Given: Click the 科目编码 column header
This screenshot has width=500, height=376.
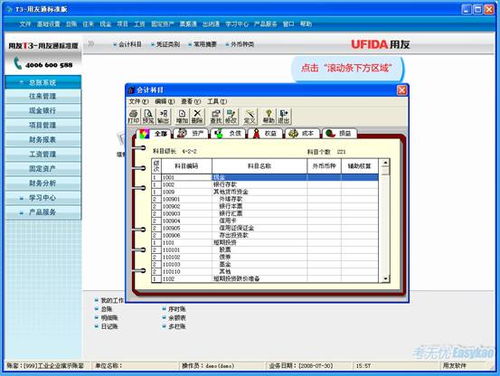Looking at the screenshot, I should click(186, 166).
